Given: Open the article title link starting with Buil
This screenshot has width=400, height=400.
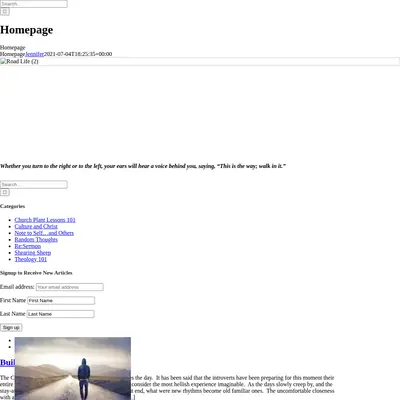Looking at the screenshot, I should 7,363.
